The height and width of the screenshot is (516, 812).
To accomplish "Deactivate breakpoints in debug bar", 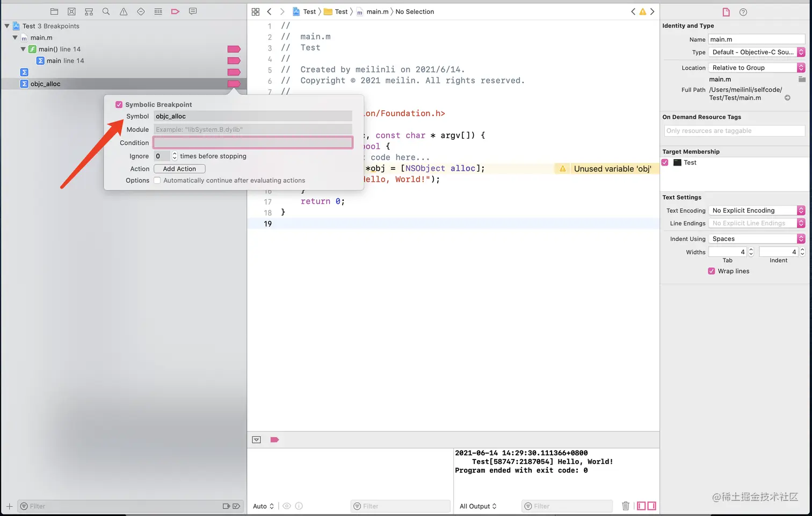I will tap(274, 440).
